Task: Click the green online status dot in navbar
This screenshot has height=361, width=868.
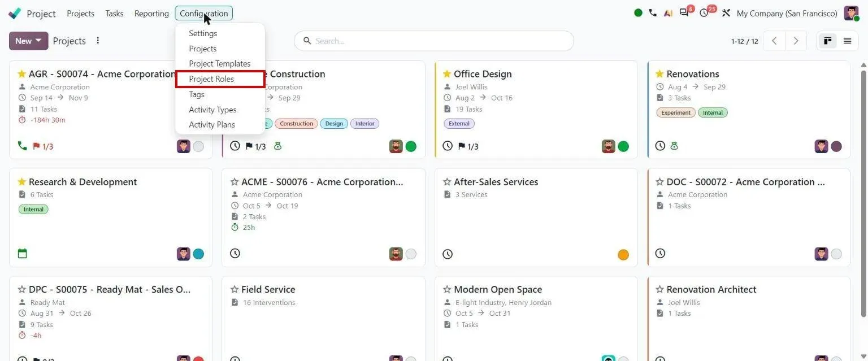Action: 638,12
